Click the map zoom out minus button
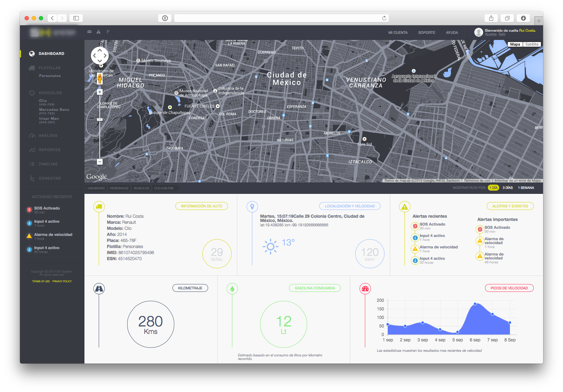The width and height of the screenshot is (563, 392). point(100,162)
